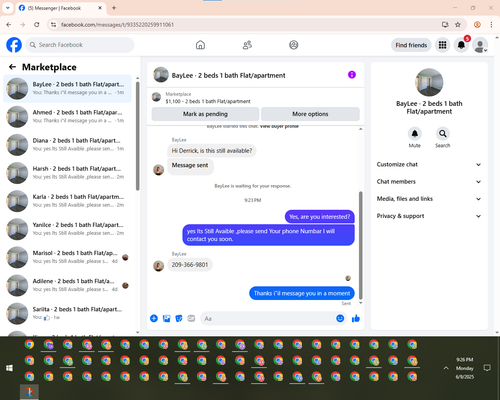
Task: Open the Friends icon in top navigation
Action: coord(247,45)
